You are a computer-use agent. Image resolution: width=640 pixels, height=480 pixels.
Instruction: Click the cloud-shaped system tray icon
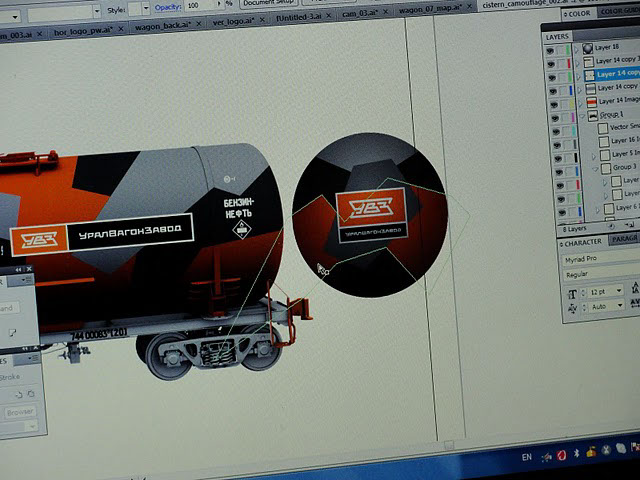621,448
